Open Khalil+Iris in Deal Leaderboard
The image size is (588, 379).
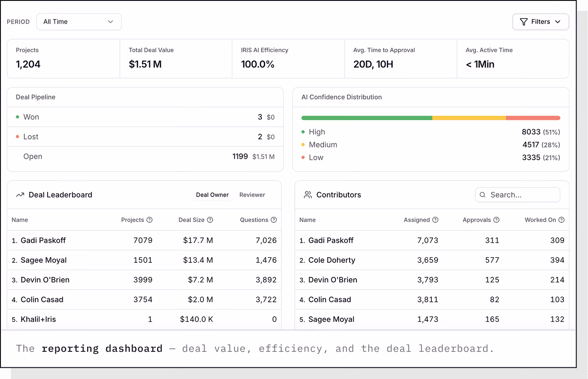(x=38, y=320)
